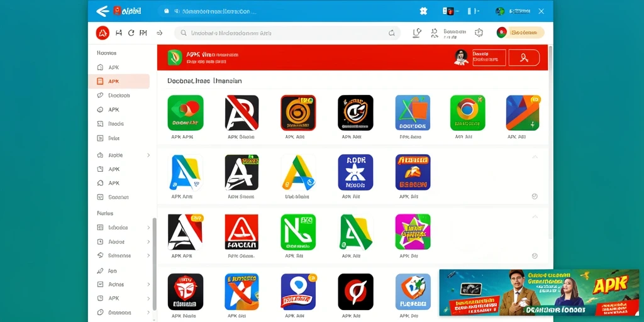Open the multicolor geometric tile with orange badge
This screenshot has height=322, width=644.
523,113
